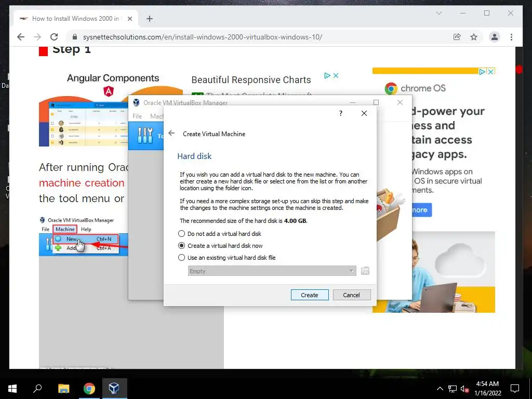
Task: Click the blue 'more' button in ad
Action: click(422, 210)
